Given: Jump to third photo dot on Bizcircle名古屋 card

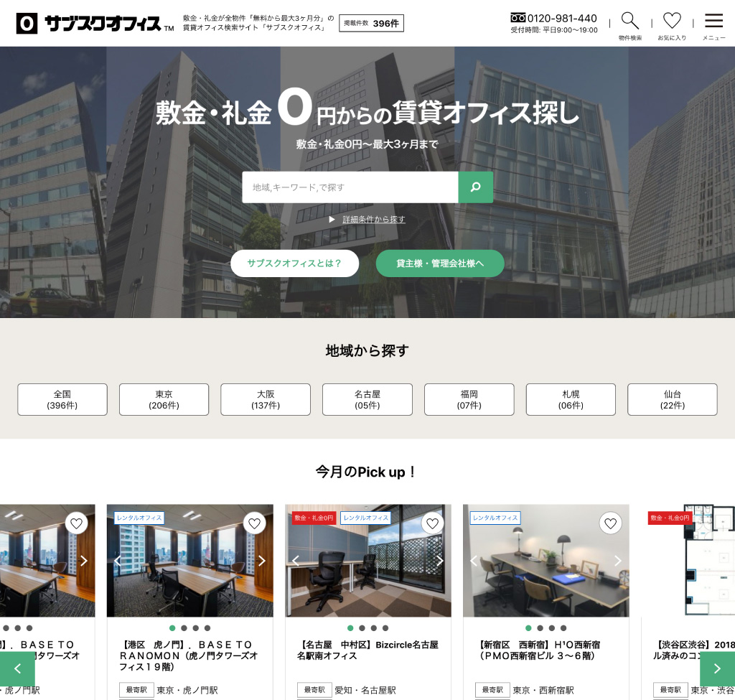Looking at the screenshot, I should [373, 628].
